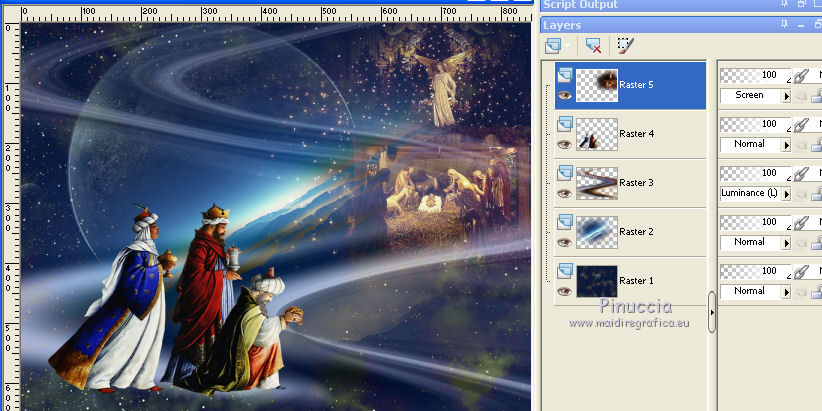Hide the Raster 4 layer
Screen dimensions: 822x411
click(565, 144)
